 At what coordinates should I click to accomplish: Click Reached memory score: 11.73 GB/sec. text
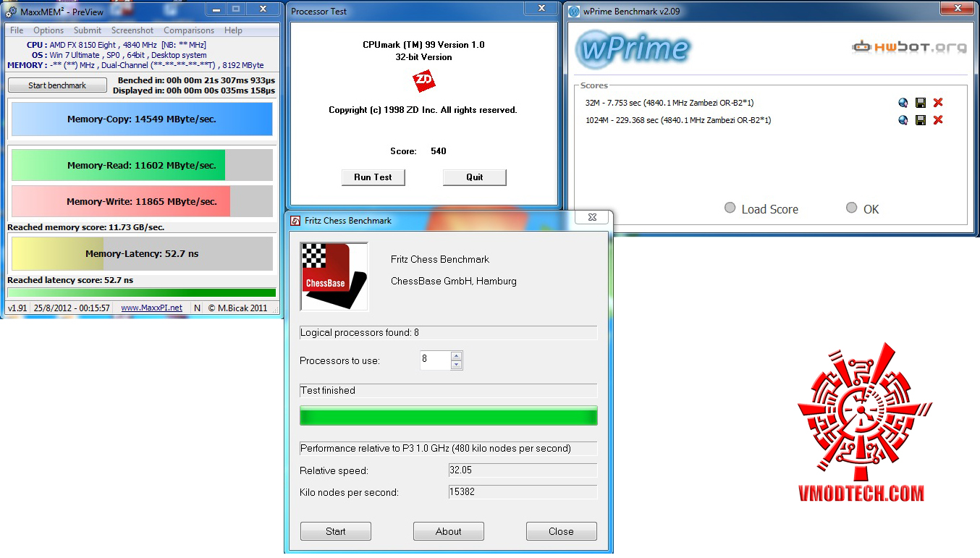pos(86,227)
